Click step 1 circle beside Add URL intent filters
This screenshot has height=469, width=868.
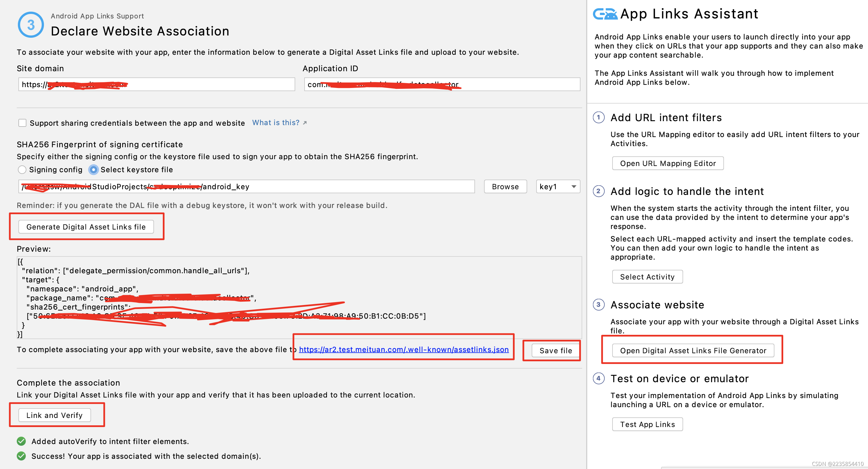(598, 117)
